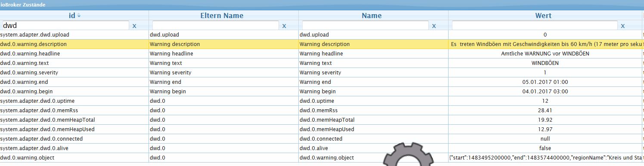Click the id column sort arrow icon
Viewport: 644px width, 166px height.
tap(79, 15)
